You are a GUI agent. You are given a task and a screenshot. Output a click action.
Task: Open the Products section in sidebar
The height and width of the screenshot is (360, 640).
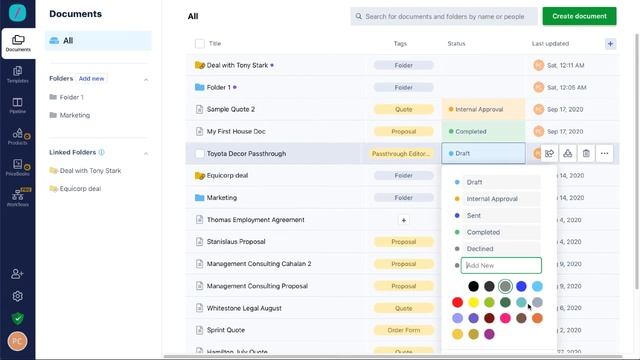click(18, 136)
